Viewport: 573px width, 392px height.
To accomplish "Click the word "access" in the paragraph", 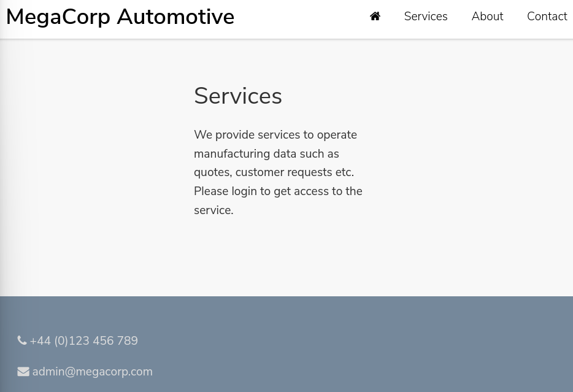I will tap(311, 191).
